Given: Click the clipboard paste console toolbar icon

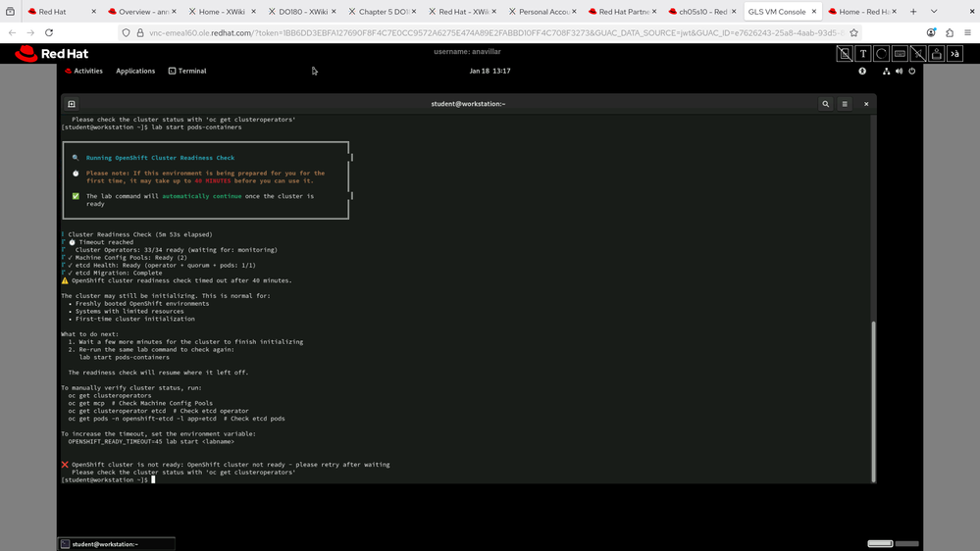Looking at the screenshot, I should [x=936, y=54].
